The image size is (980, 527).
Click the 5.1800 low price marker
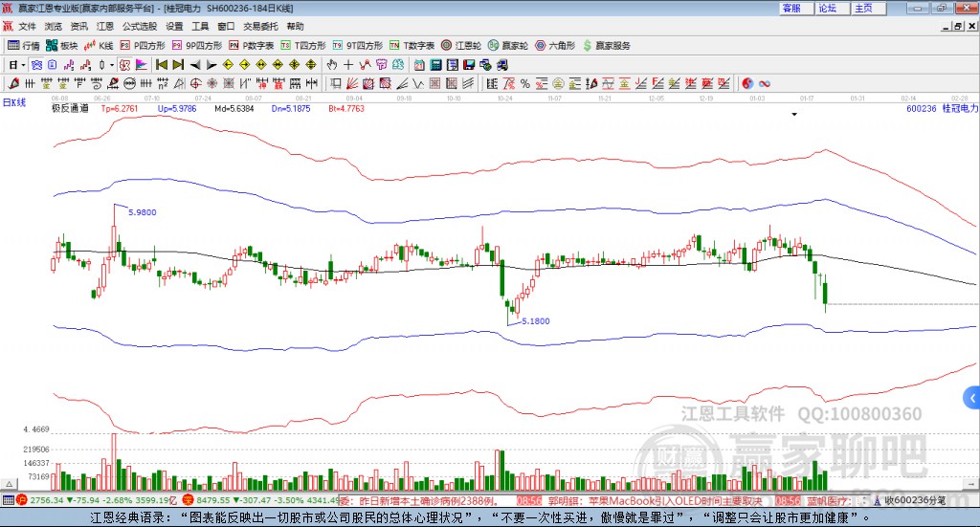click(535, 321)
